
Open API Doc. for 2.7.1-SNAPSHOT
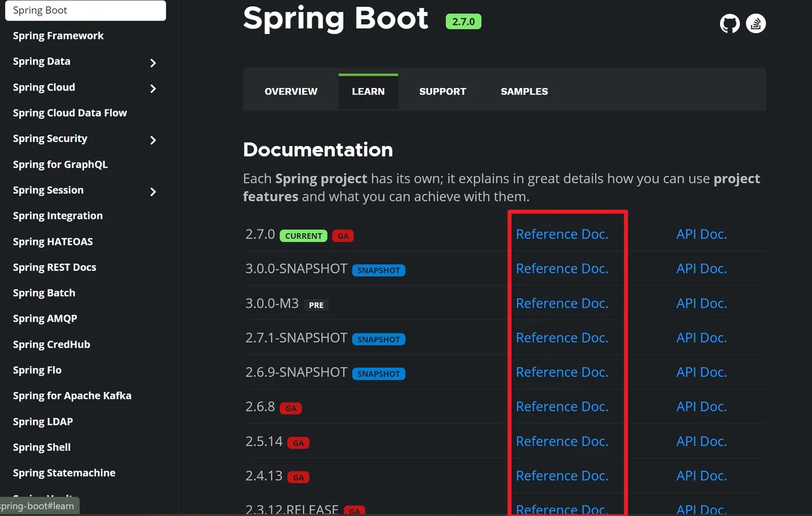pyautogui.click(x=701, y=337)
